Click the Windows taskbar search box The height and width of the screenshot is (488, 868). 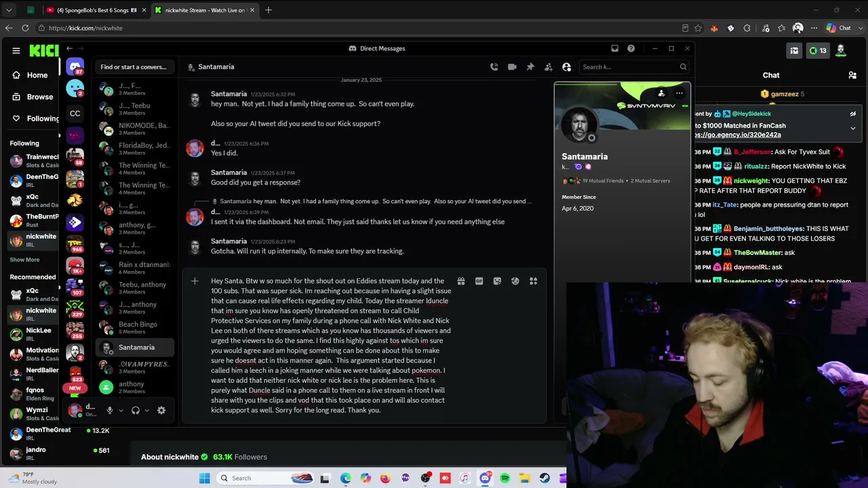click(x=267, y=479)
